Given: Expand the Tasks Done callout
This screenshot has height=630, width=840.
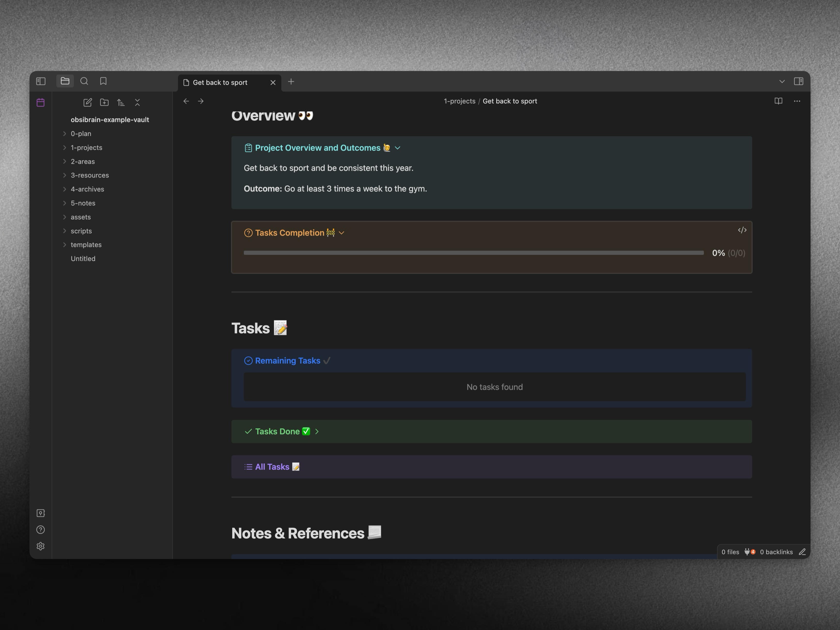Looking at the screenshot, I should [x=317, y=431].
